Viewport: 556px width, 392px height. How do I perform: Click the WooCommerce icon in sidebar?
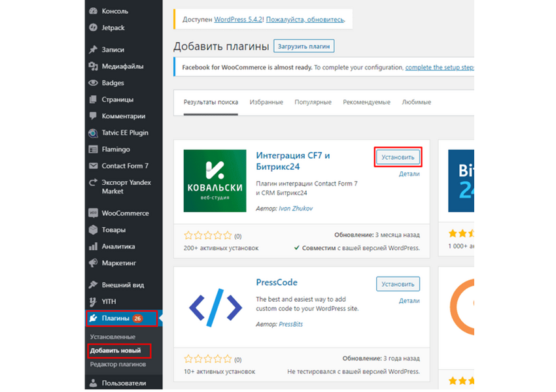(93, 213)
